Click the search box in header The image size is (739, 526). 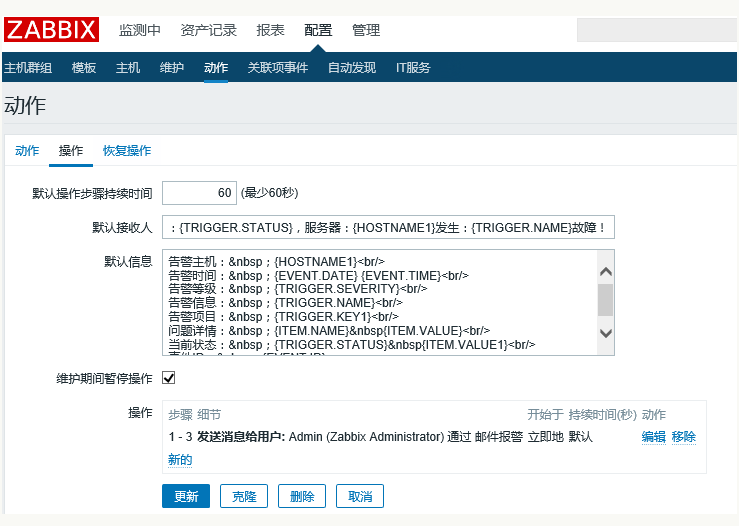[657, 30]
